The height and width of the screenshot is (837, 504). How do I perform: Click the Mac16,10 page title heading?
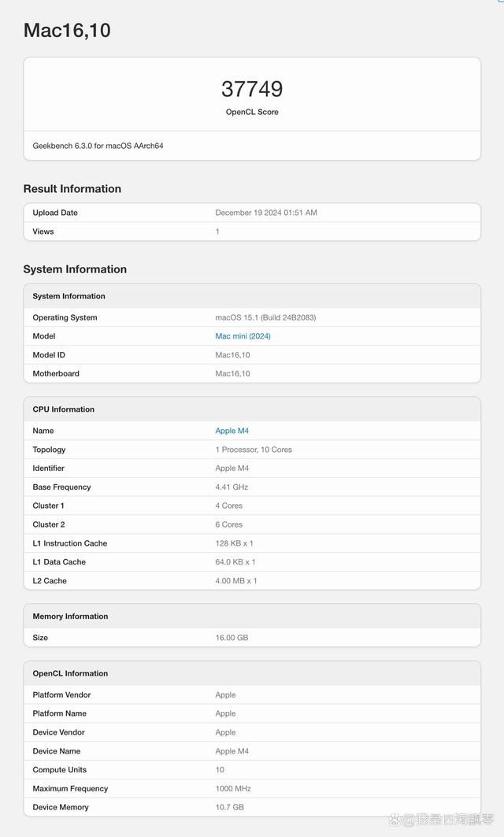67,31
